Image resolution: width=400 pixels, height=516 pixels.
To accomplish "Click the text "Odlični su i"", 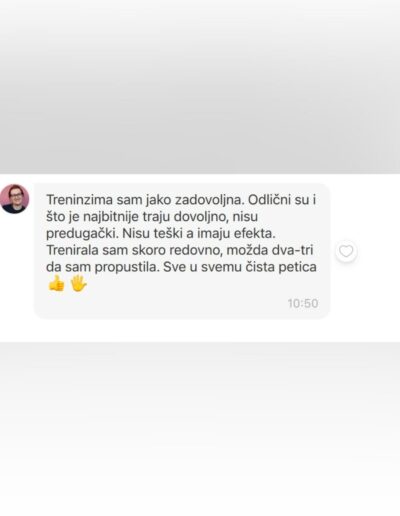I will pos(282,200).
